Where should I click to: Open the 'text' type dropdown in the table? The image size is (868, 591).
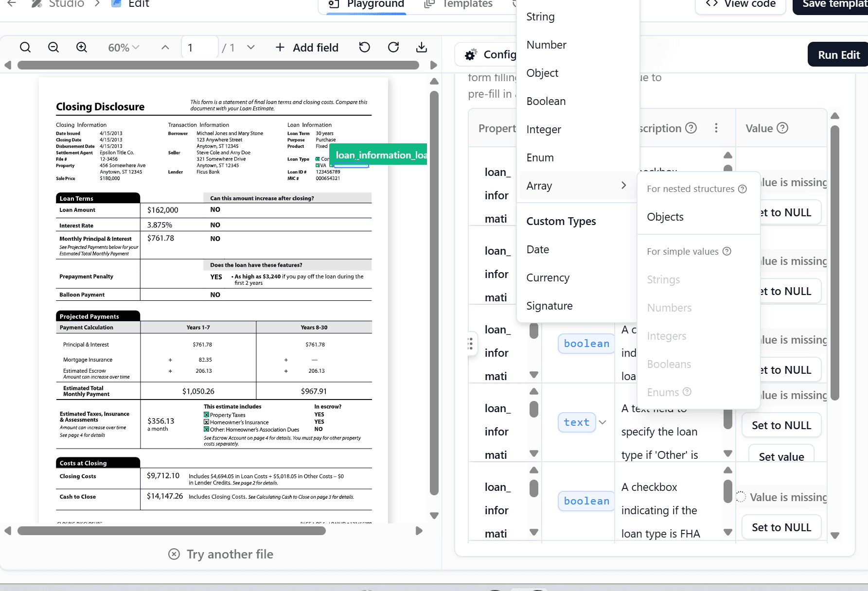click(603, 422)
